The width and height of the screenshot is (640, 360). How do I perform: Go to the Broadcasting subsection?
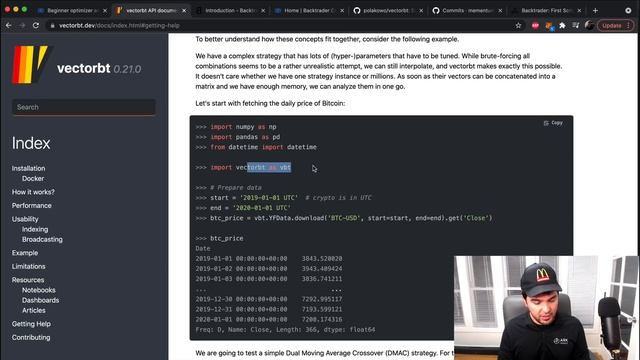[42, 239]
